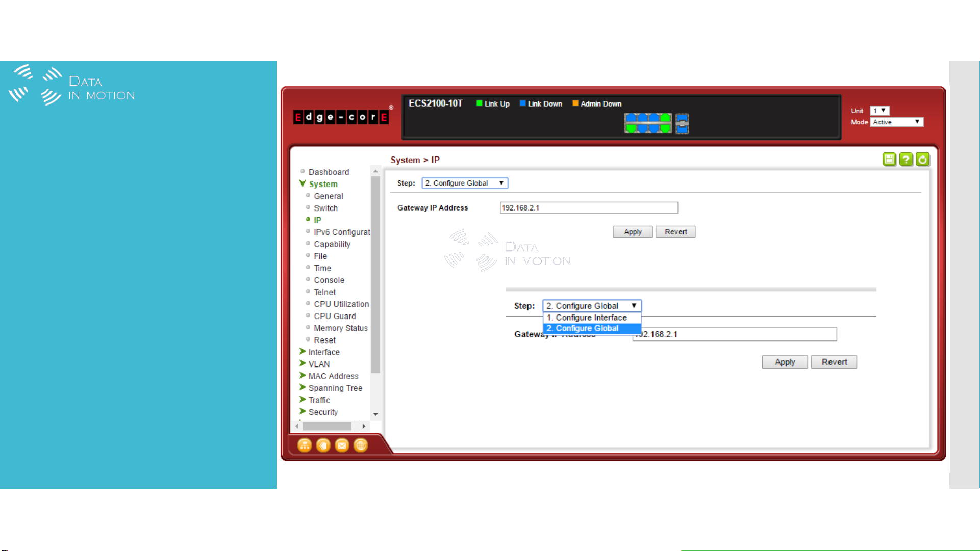980x551 pixels.
Task: Click the orange envelope mail icon
Action: pos(342,445)
